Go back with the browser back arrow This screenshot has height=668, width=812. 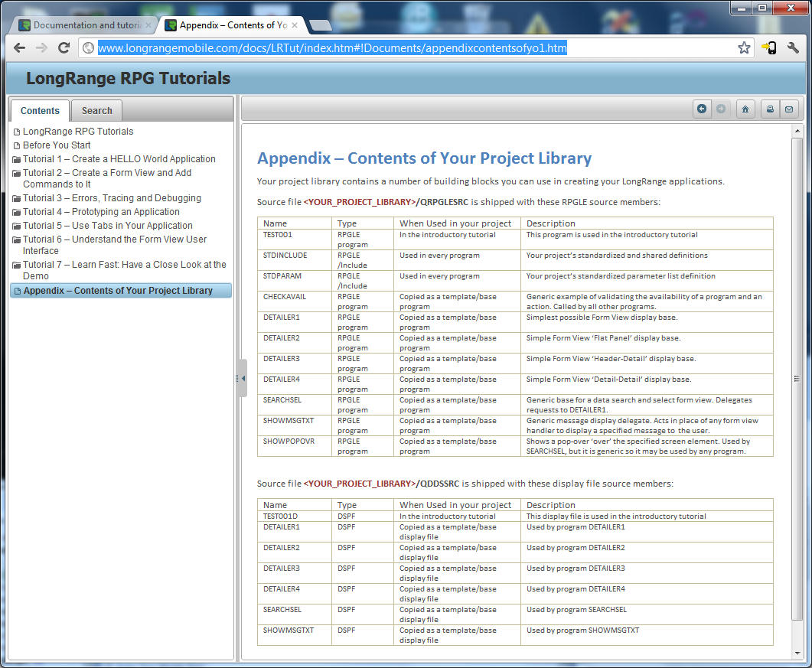click(19, 48)
